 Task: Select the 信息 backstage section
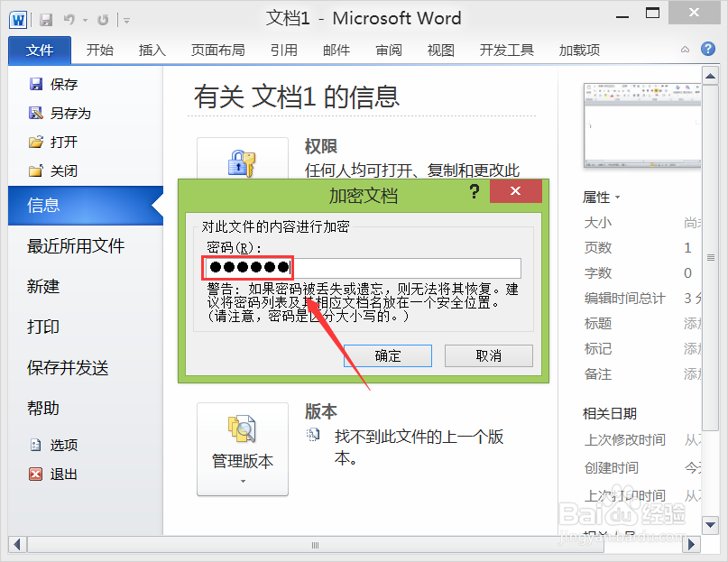click(86, 206)
